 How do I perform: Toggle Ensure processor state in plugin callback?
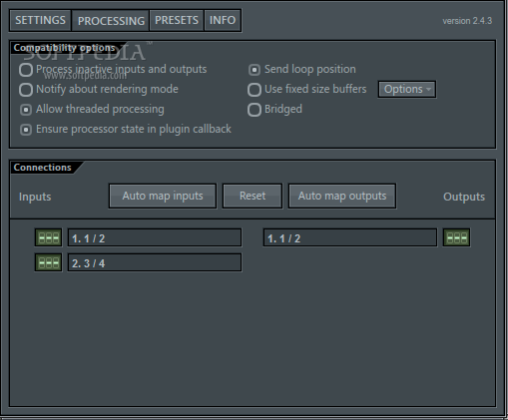26,130
